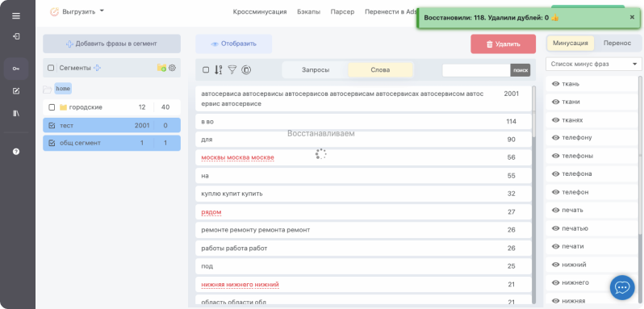This screenshot has width=644, height=309.
Task: Toggle the Сегменты select-all checkbox
Action: tap(51, 68)
